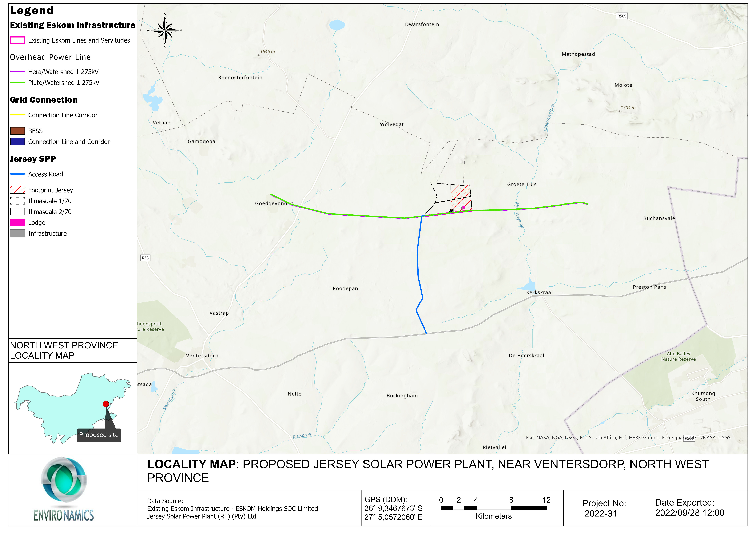Viewport: 756px width, 535px height.
Task: Click the GPS (DDM) coordinates text
Action: 393,509
